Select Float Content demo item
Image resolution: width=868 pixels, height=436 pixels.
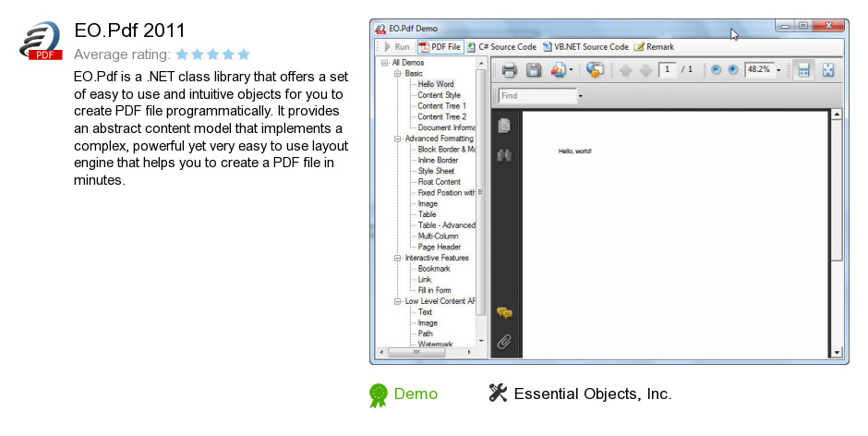point(439,182)
